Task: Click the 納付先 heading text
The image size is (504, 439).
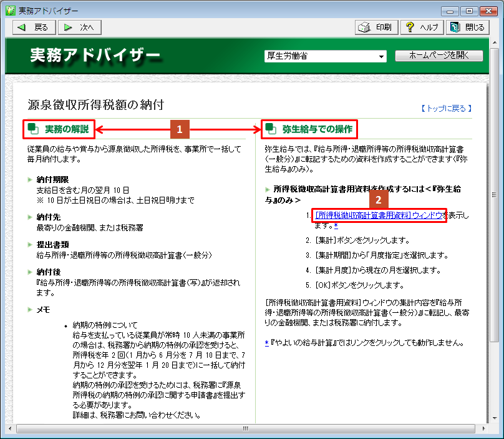Action: point(48,217)
